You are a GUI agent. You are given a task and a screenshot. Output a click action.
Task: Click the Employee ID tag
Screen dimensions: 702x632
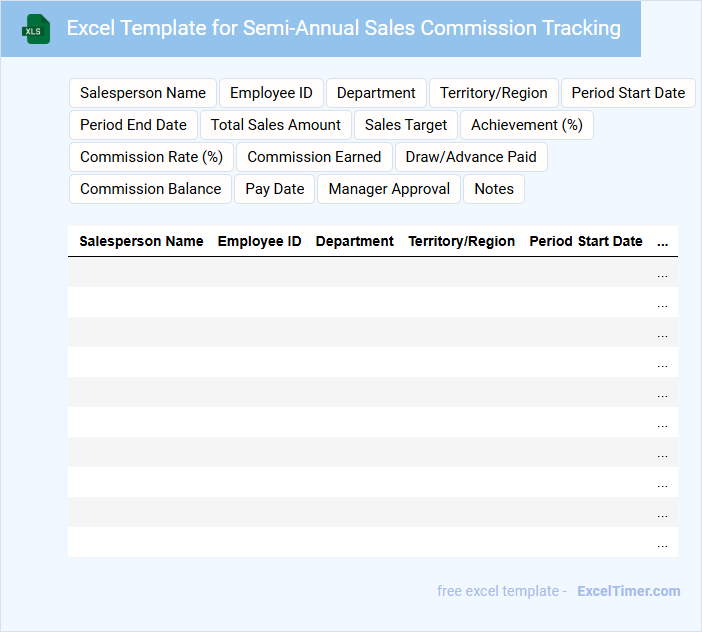(x=271, y=93)
